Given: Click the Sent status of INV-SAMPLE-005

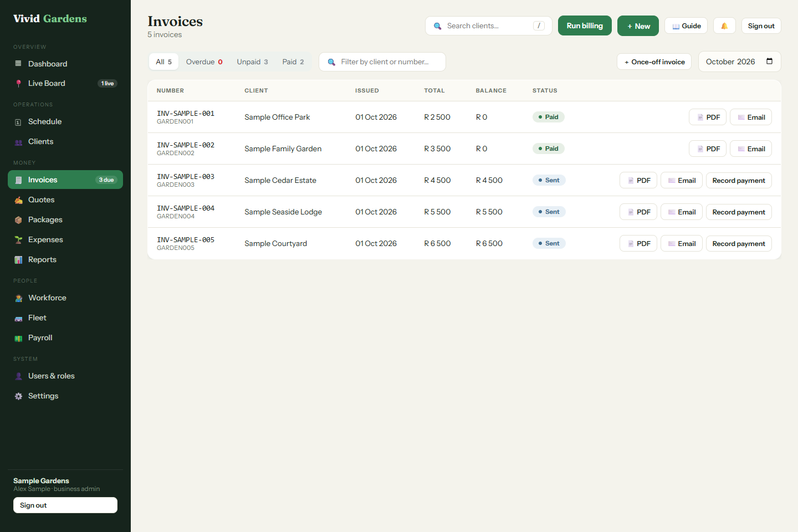Looking at the screenshot, I should click(x=549, y=243).
